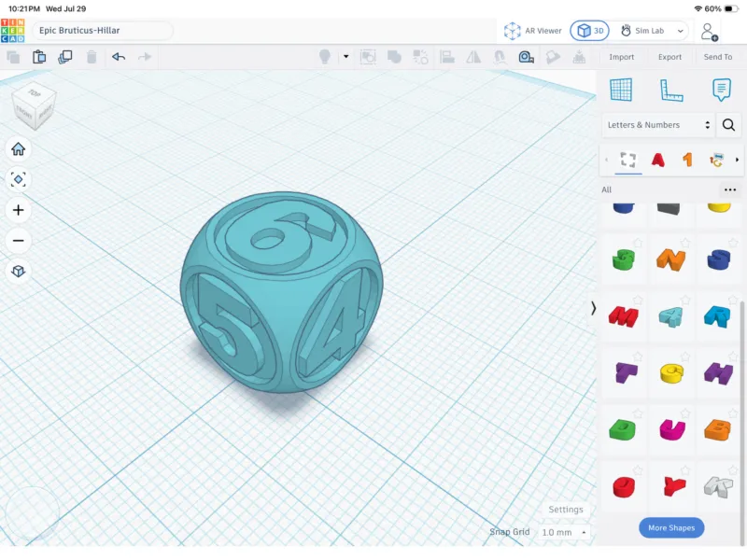
Task: Open Letters & Numbers category dropdown
Action: 659,125
